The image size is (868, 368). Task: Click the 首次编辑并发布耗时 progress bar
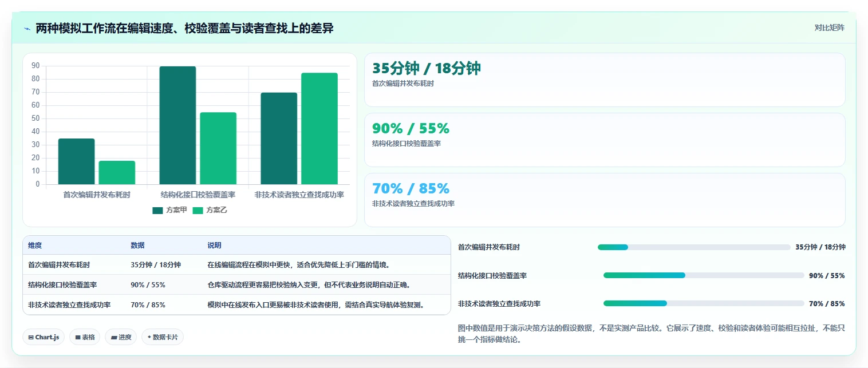[x=694, y=247]
